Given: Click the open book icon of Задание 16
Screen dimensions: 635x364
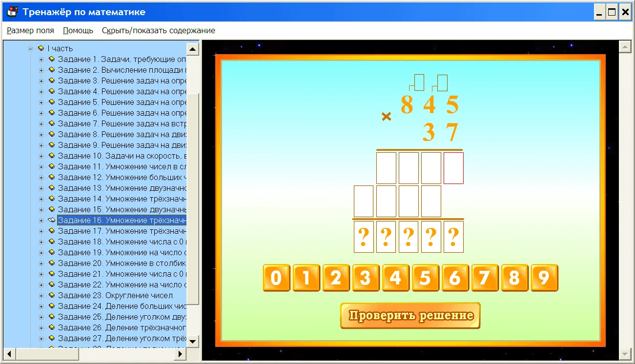Looking at the screenshot, I should pyautogui.click(x=51, y=221).
